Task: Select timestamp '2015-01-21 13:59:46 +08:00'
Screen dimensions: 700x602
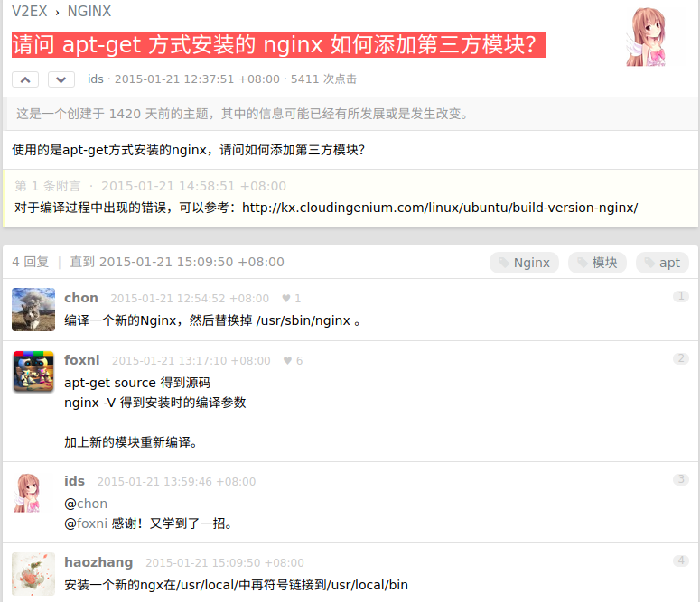Action: tap(176, 482)
